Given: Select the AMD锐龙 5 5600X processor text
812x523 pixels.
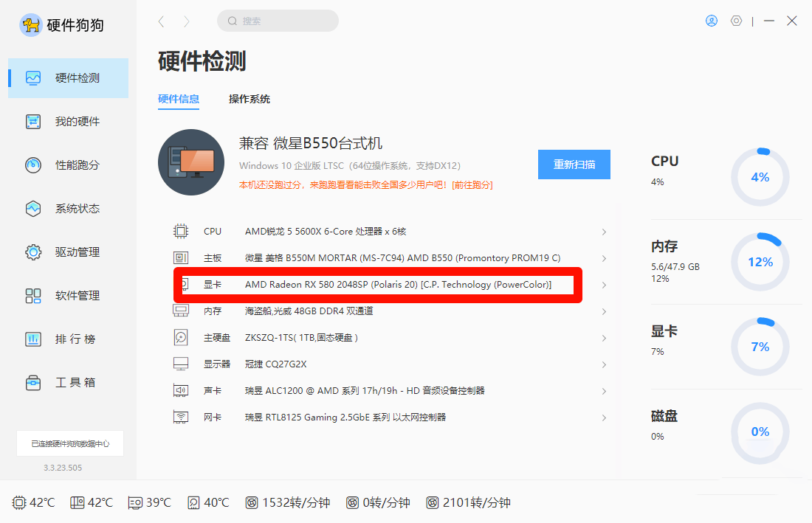Looking at the screenshot, I should click(326, 231).
